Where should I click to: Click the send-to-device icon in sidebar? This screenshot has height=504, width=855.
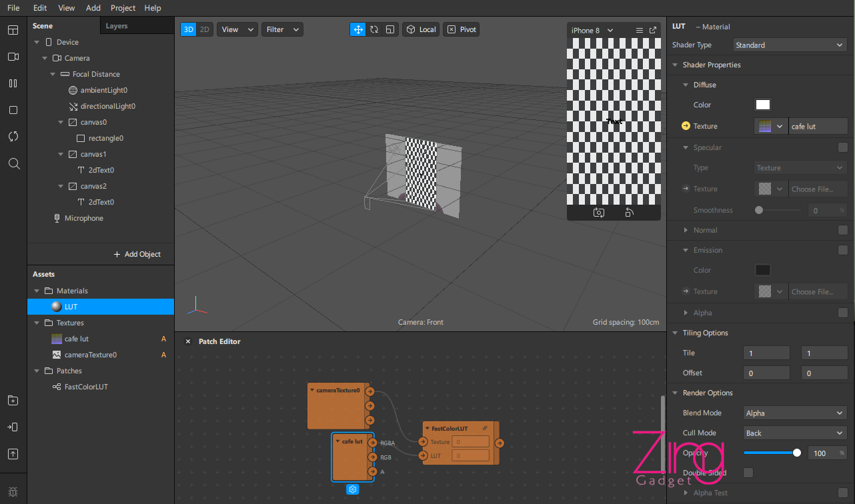13,427
